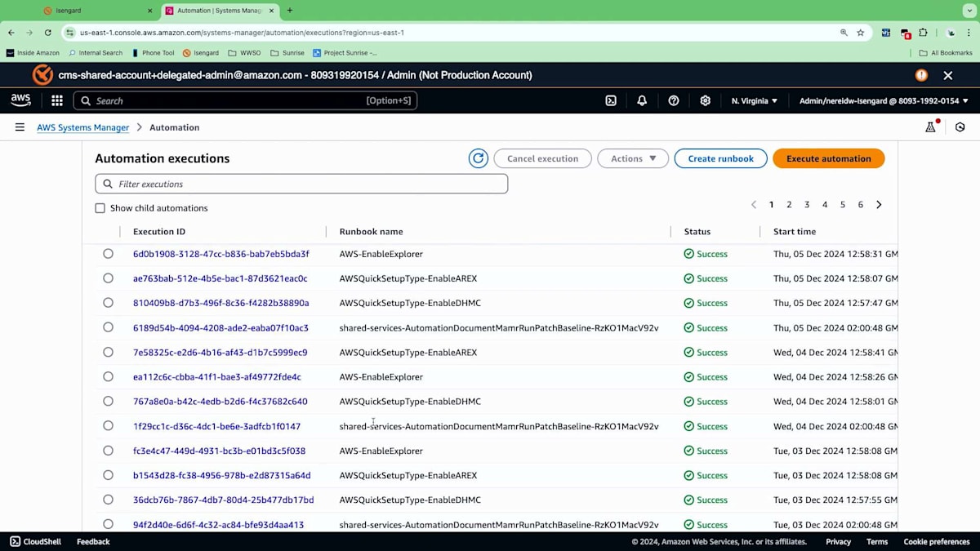This screenshot has height=551, width=980.
Task: Open the Sunrise bookmarks folder
Action: point(287,53)
